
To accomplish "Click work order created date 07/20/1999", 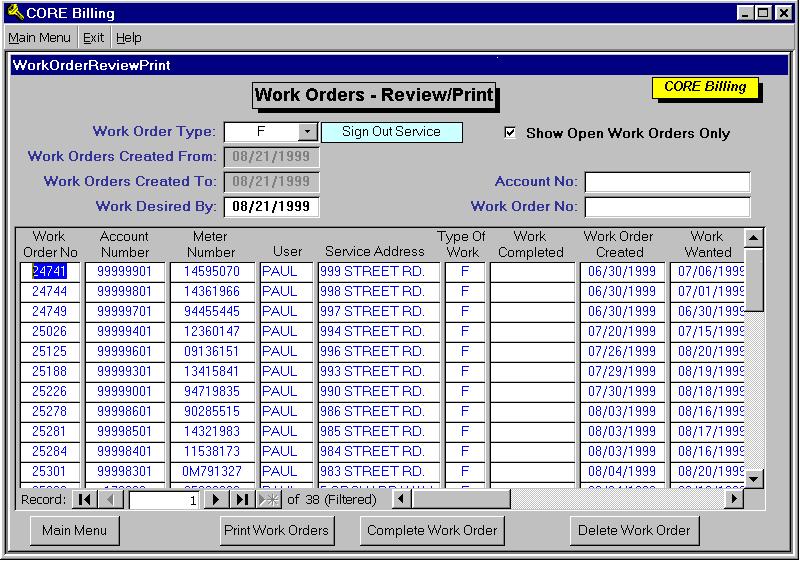I will pos(622,332).
